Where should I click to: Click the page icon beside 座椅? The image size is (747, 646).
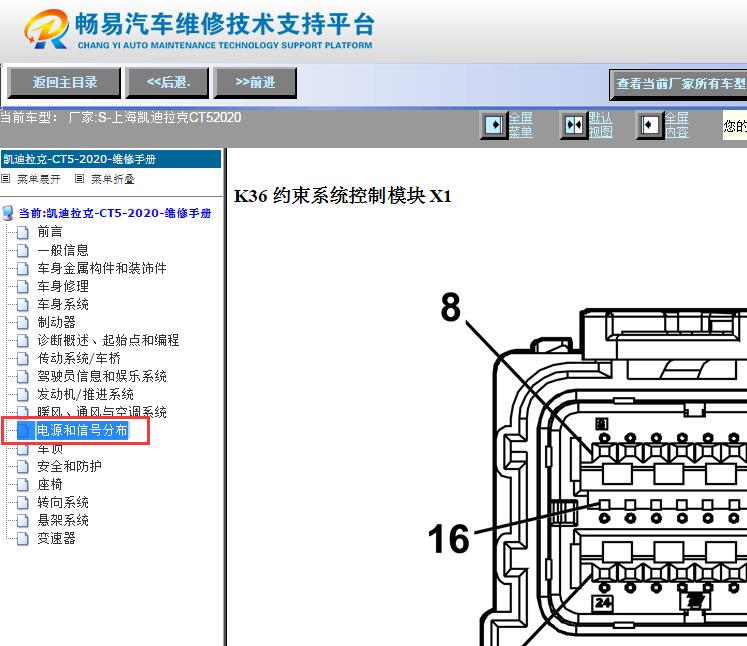pyautogui.click(x=23, y=485)
